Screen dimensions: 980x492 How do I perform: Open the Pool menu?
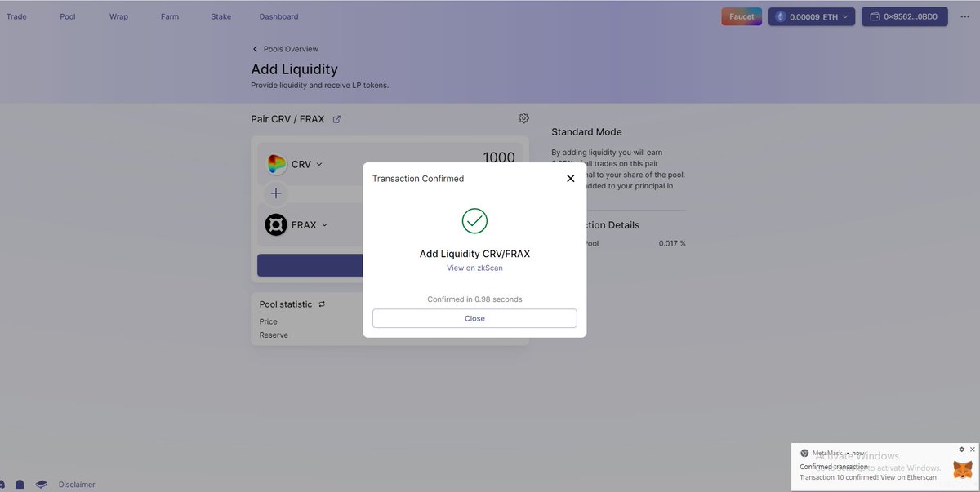(x=68, y=16)
